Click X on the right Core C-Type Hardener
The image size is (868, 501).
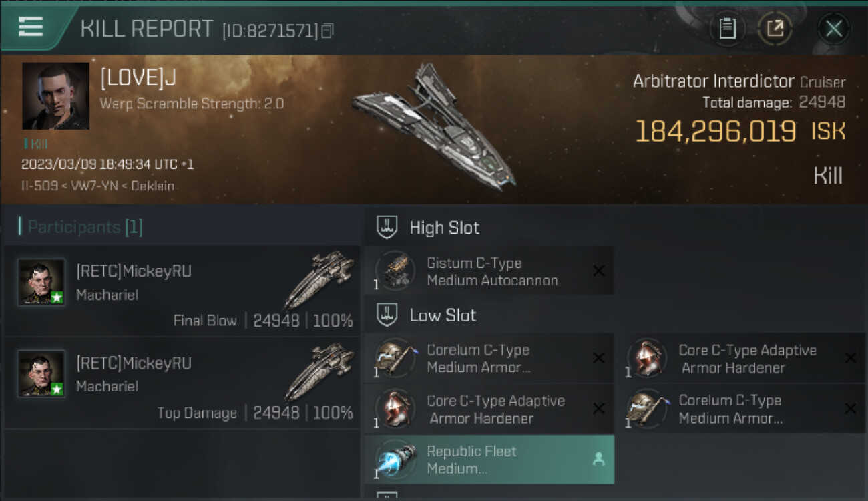tap(850, 358)
